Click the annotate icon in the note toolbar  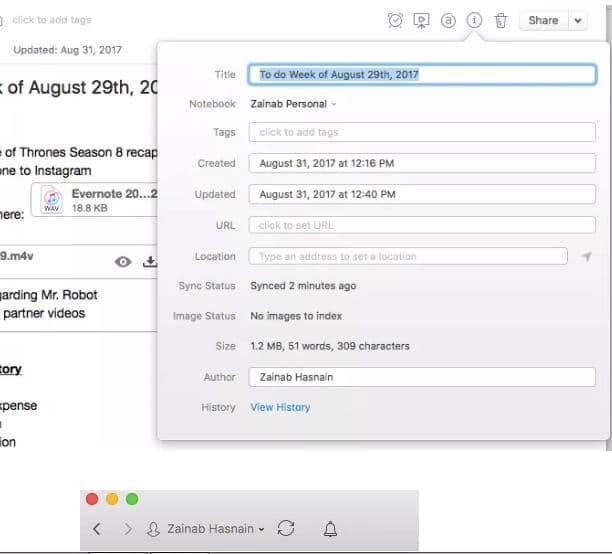(x=449, y=20)
